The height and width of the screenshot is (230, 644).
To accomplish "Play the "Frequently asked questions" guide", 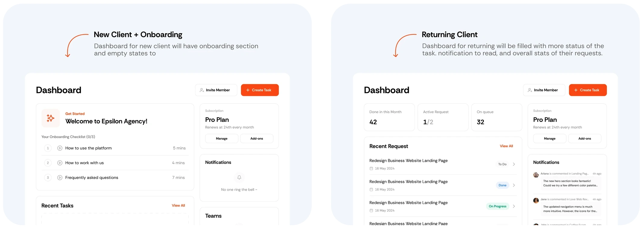I will 60,178.
